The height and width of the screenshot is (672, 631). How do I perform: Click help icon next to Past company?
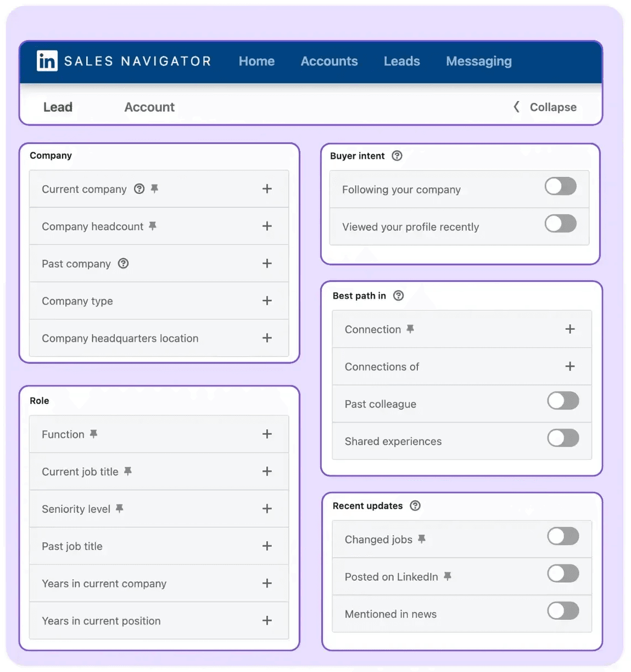pos(124,263)
